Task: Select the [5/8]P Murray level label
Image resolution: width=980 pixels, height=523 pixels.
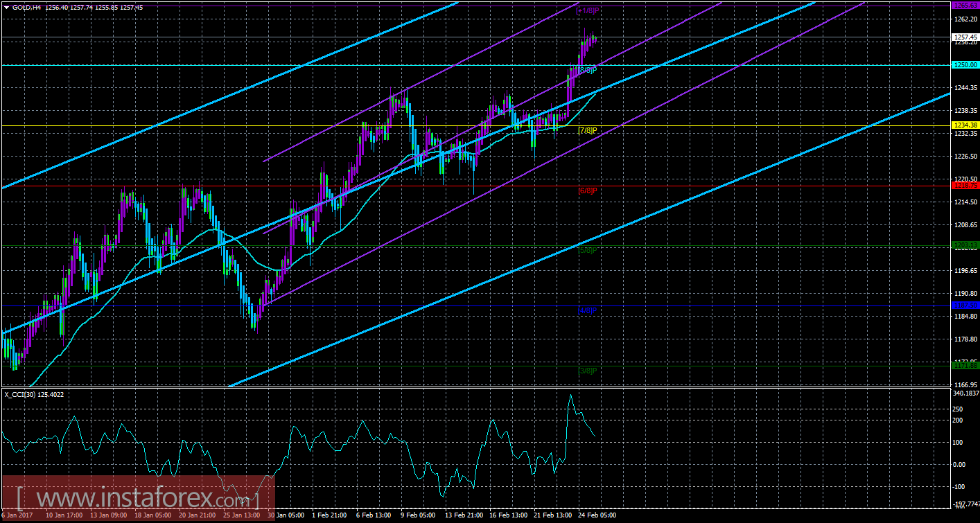Action: (588, 250)
